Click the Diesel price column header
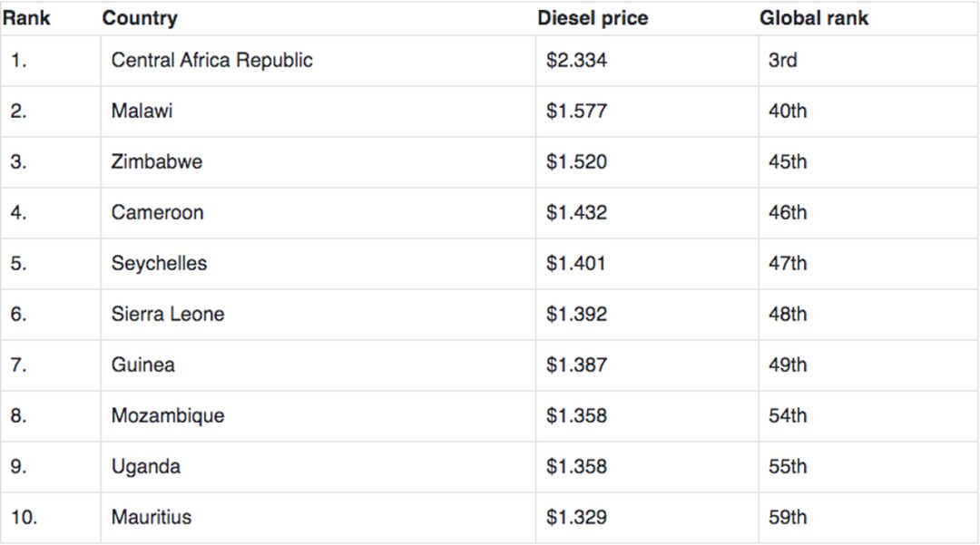Screen dimensions: 980x545 point(593,18)
